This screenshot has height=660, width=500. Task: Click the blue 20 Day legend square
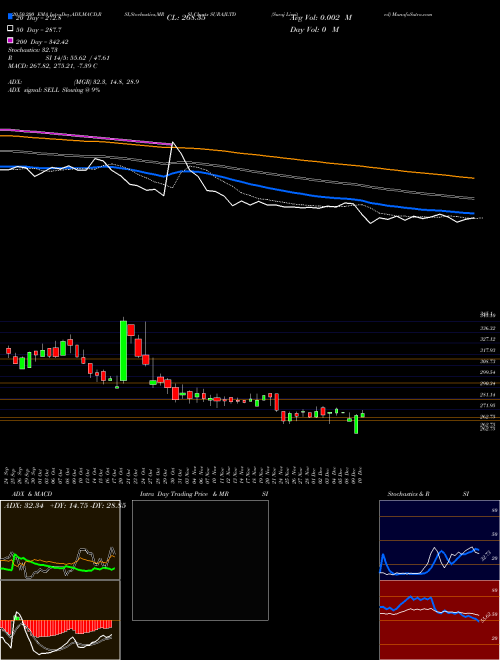pos(10,17)
